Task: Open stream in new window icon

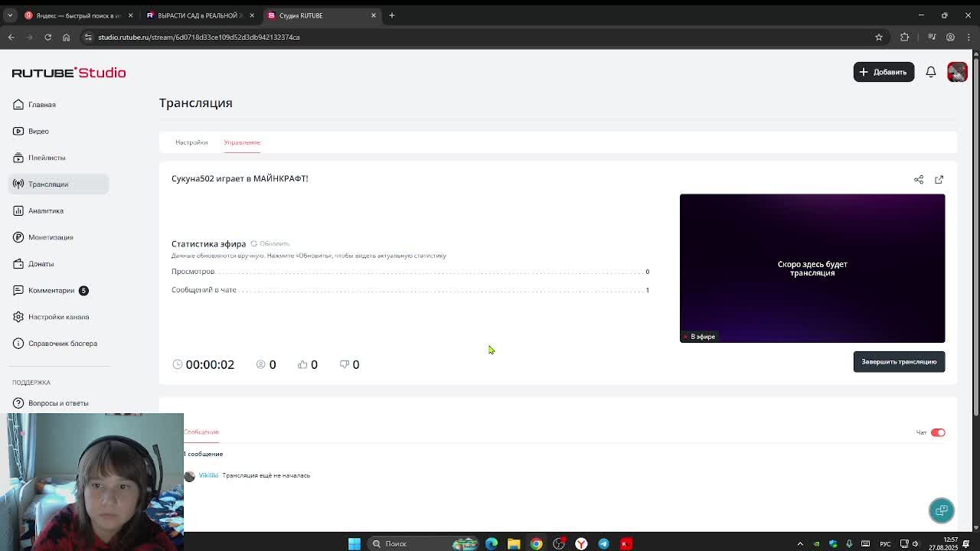Action: coord(939,179)
